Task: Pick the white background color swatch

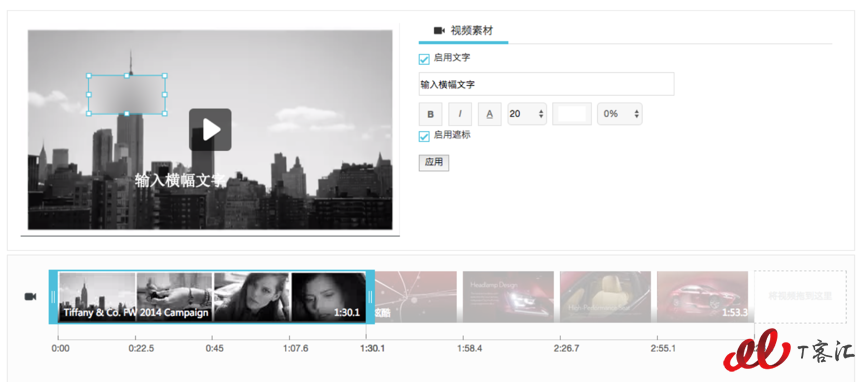Action: click(x=572, y=114)
